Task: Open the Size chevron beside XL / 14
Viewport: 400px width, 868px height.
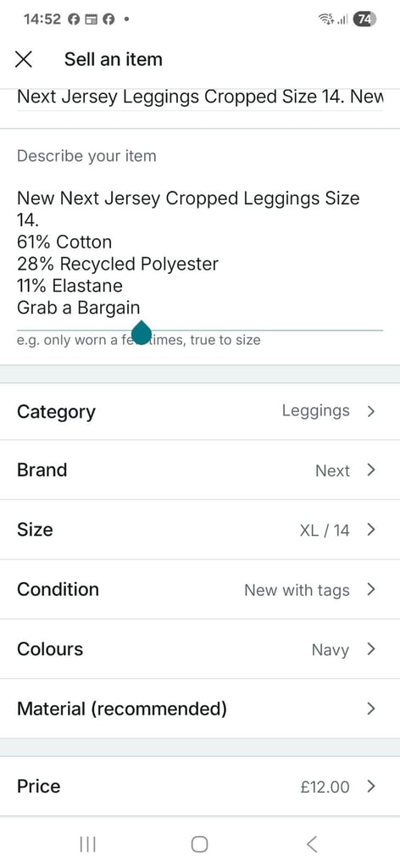Action: [x=371, y=530]
